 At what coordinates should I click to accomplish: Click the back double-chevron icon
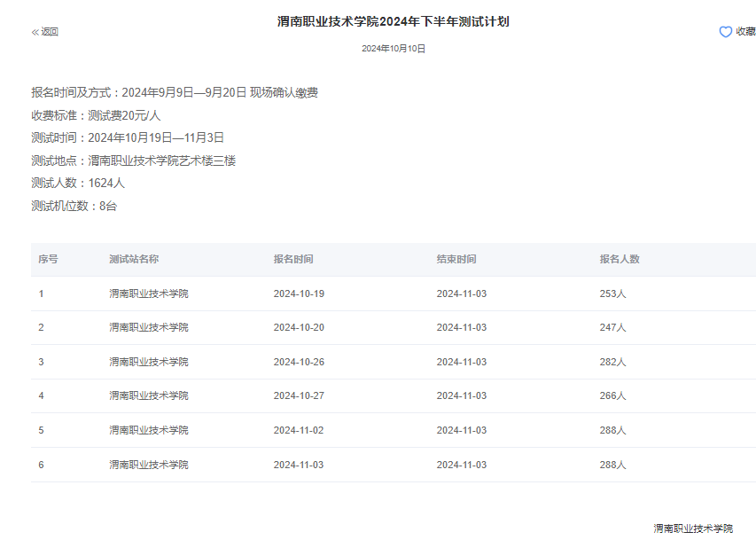[x=35, y=32]
